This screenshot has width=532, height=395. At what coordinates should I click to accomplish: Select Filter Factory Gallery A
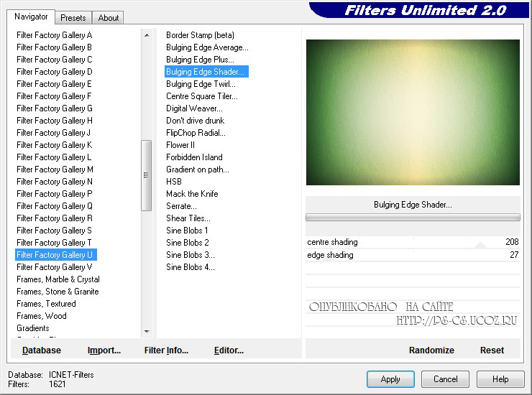pos(55,35)
